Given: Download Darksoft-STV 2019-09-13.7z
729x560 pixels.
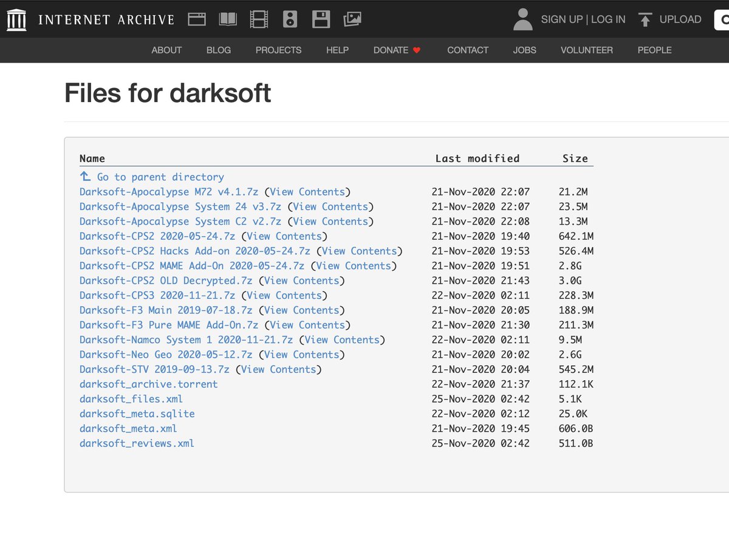Looking at the screenshot, I should pos(154,369).
